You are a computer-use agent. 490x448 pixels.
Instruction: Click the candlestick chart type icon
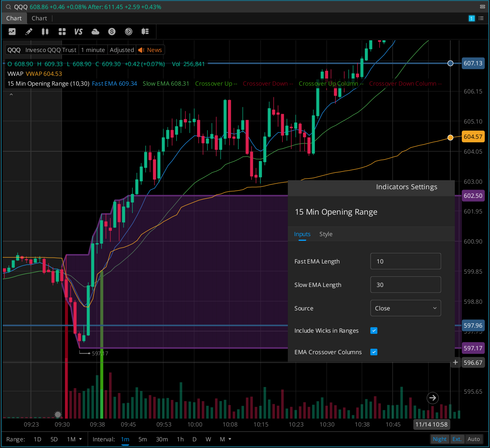(45, 32)
